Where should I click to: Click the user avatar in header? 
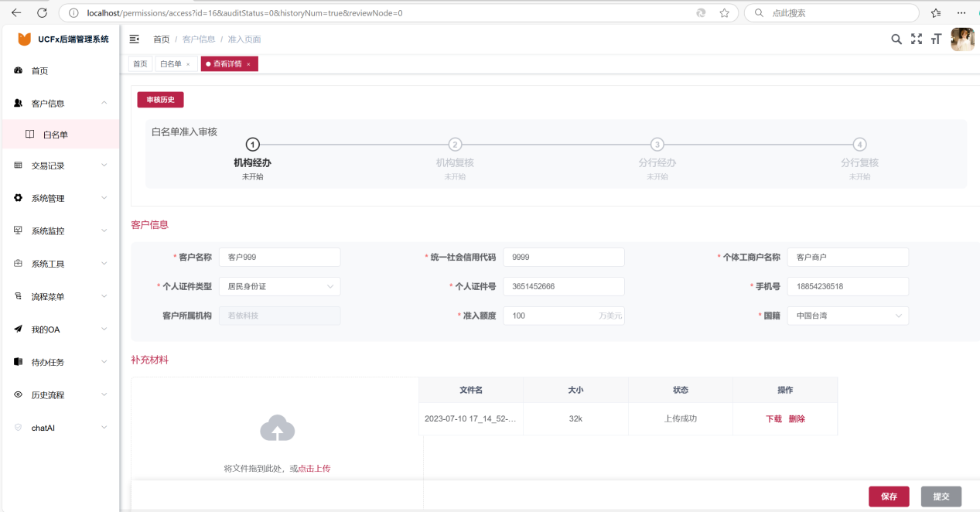[962, 39]
